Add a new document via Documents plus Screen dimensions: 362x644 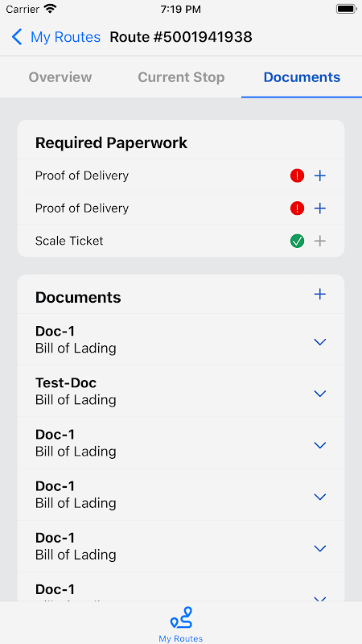[319, 294]
